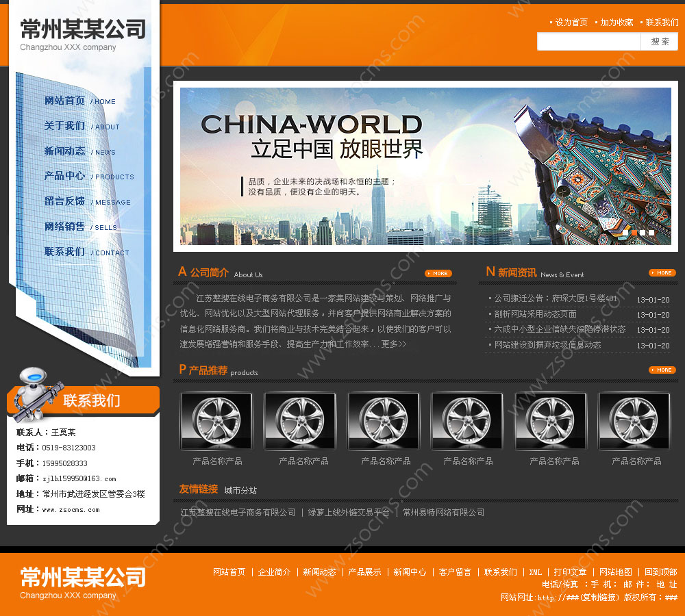Jump to the last banner slide indicator
The image size is (685, 616).
pos(651,233)
